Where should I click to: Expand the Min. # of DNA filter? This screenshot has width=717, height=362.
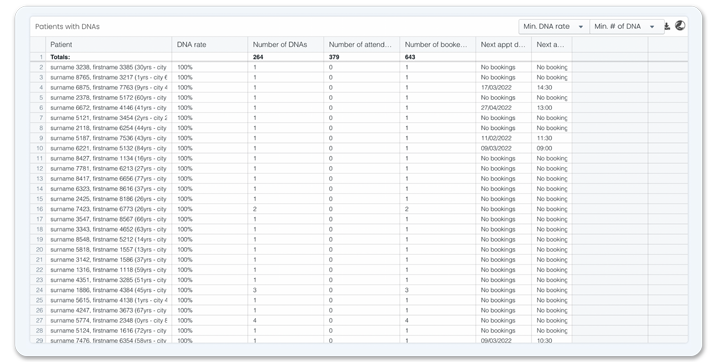(x=627, y=27)
